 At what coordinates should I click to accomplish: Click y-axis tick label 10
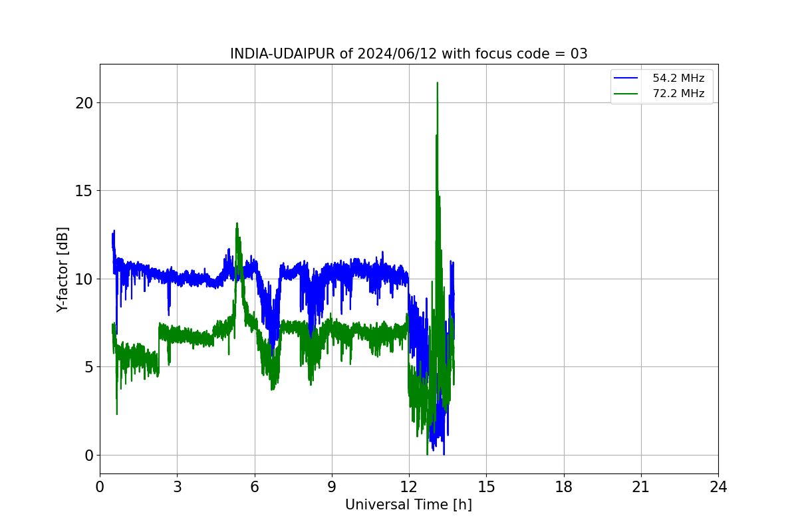click(x=84, y=279)
